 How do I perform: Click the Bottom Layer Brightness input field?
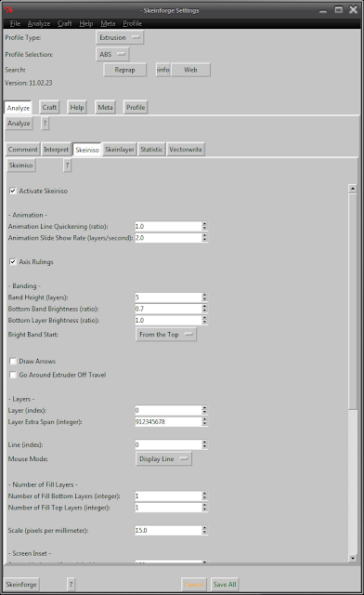point(168,320)
